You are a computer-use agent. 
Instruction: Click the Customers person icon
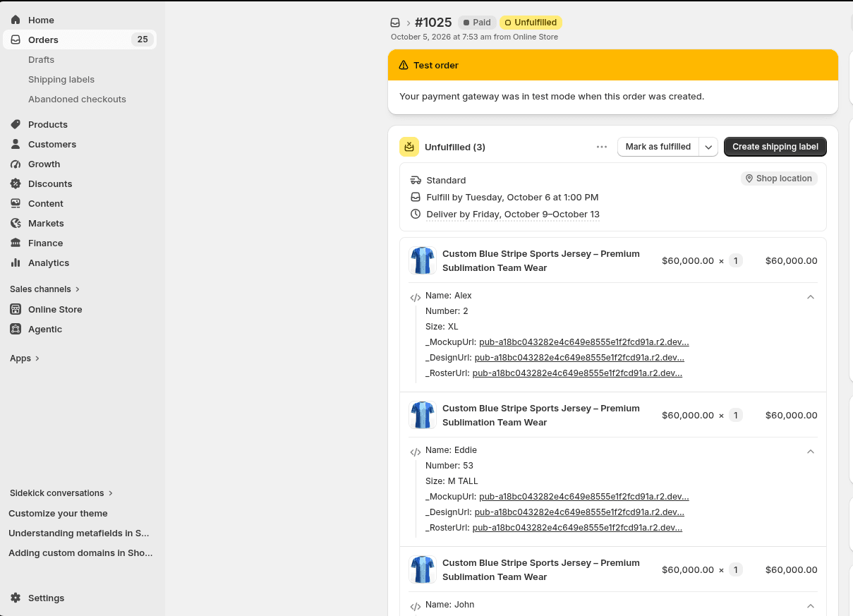pos(16,144)
